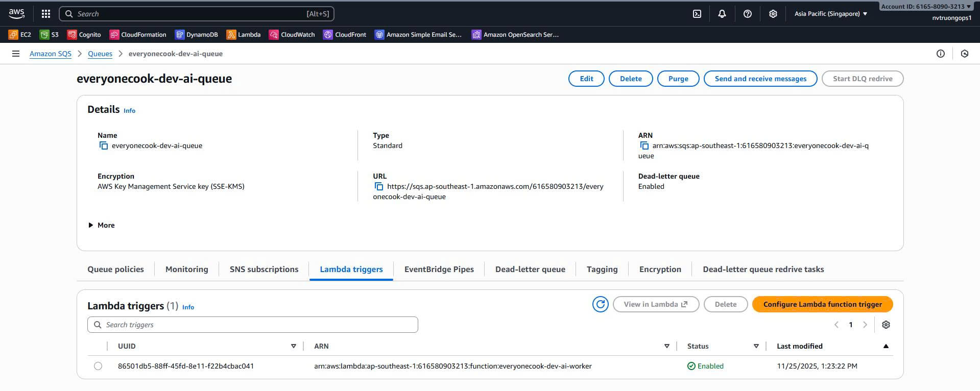The image size is (980, 391).
Task: Open the notifications bell
Action: (x=722, y=14)
